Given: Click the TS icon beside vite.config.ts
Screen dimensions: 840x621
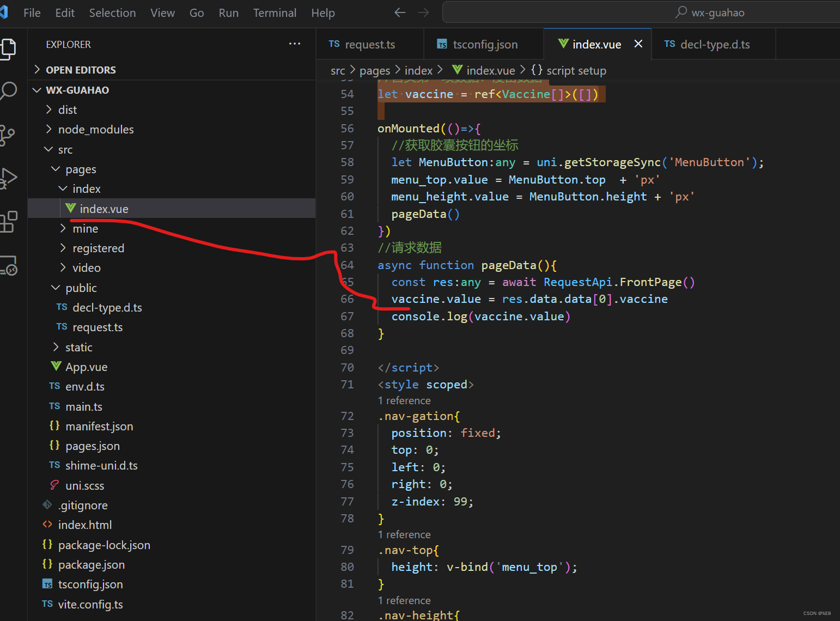Looking at the screenshot, I should coord(47,604).
